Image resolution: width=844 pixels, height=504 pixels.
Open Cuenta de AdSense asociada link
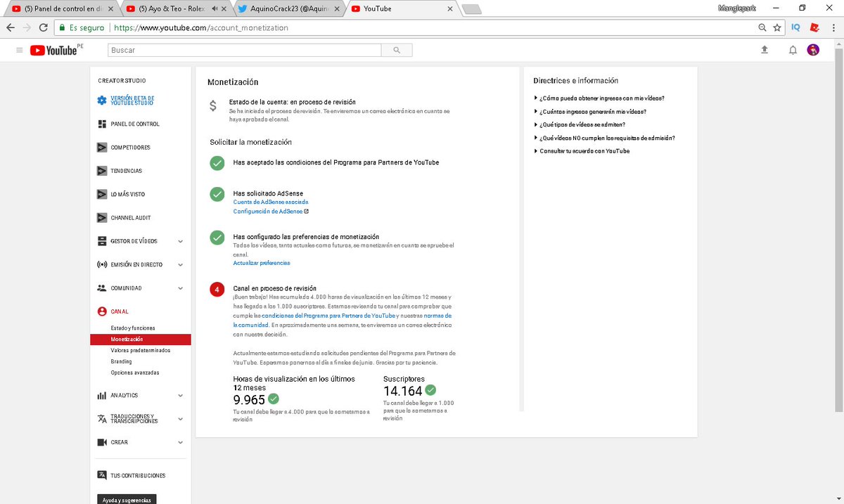(271, 202)
